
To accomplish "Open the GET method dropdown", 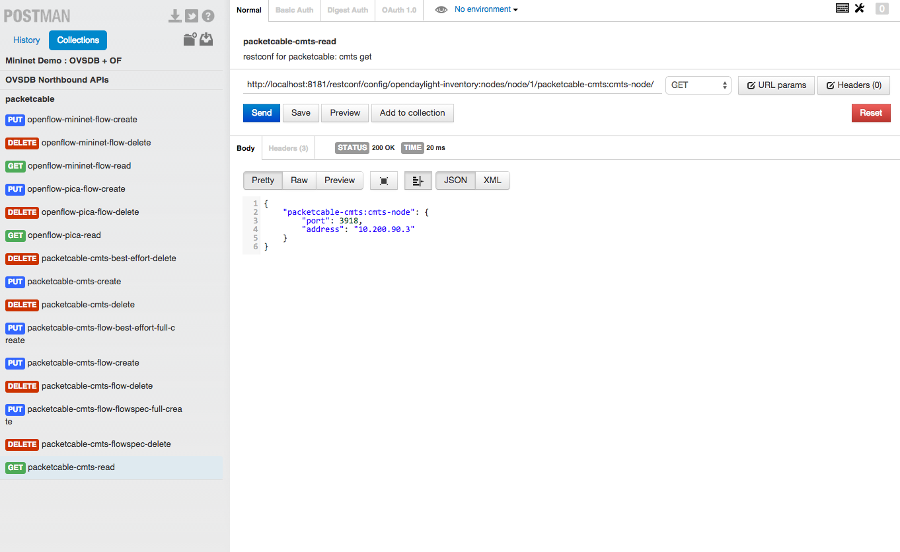I will pyautogui.click(x=699, y=85).
